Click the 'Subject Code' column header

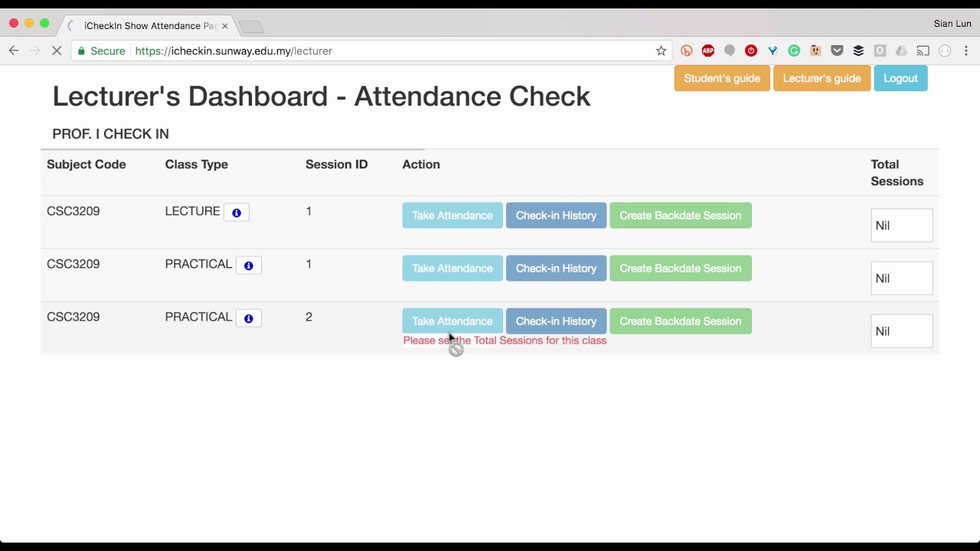87,165
